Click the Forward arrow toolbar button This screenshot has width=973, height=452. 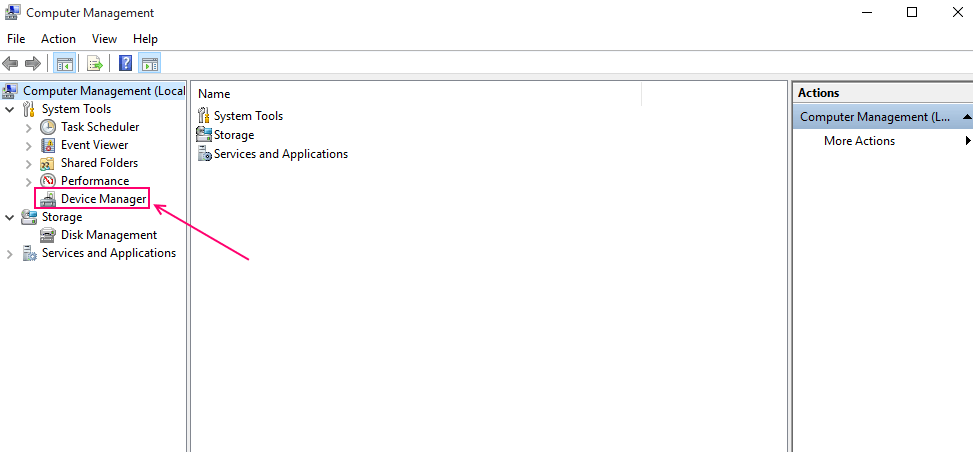pyautogui.click(x=32, y=63)
